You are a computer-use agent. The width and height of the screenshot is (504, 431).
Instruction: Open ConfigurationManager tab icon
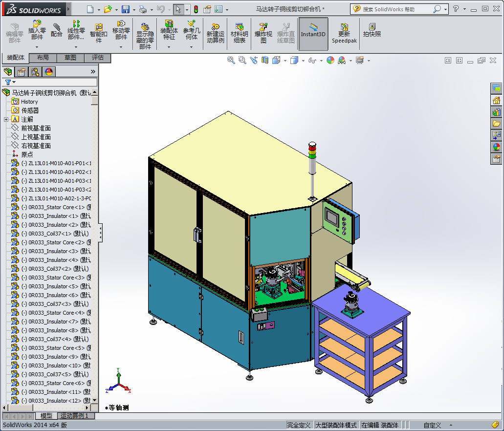click(x=35, y=71)
